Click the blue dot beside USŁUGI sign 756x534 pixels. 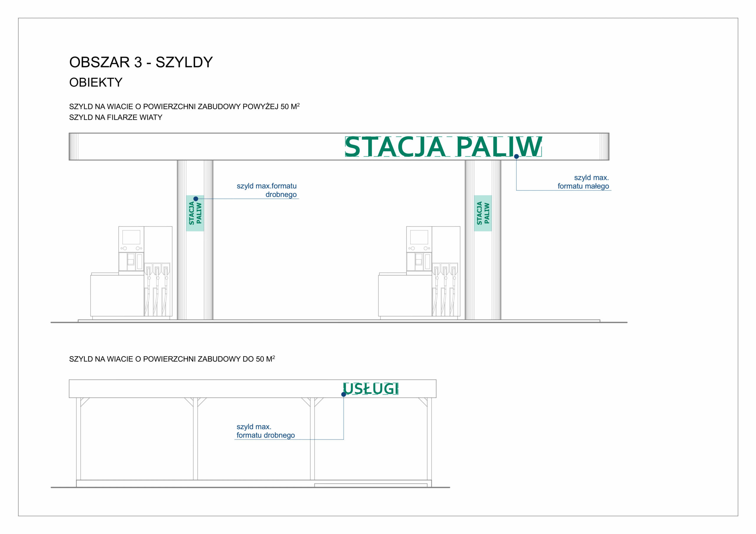[x=343, y=394]
